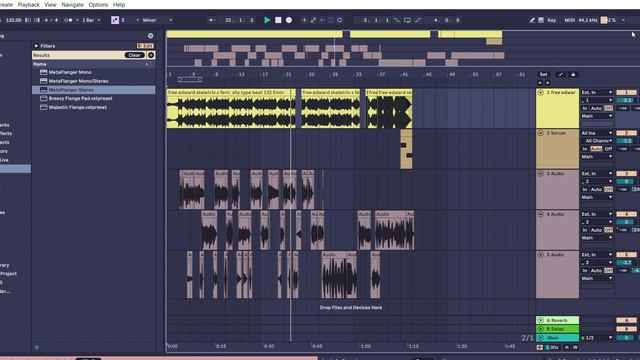
Task: Click the Arrangement Record button
Action: click(289, 20)
